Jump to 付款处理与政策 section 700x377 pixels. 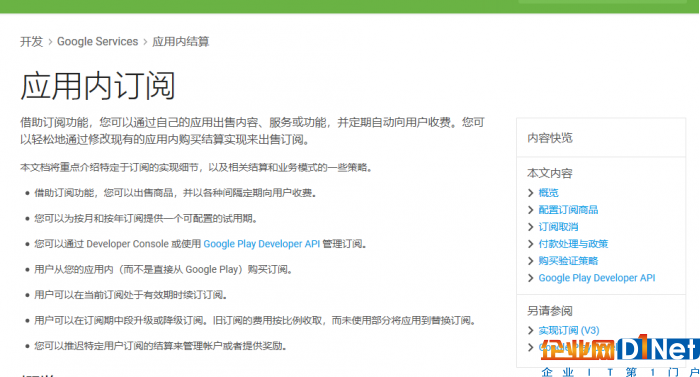[x=573, y=244]
